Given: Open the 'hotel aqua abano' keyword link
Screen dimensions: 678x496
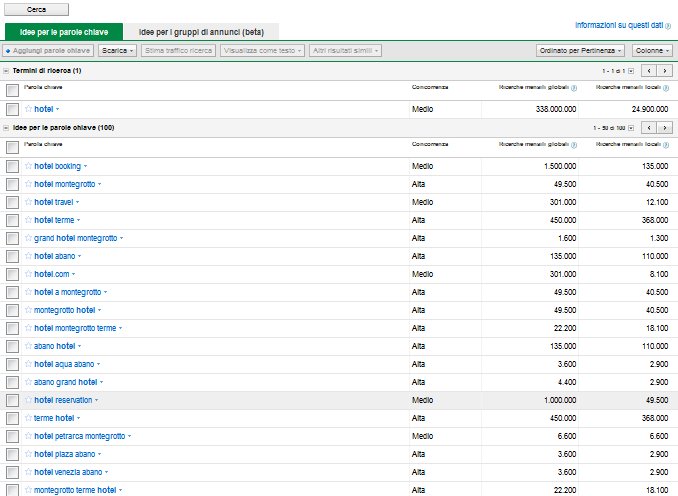Looking at the screenshot, I should (x=64, y=364).
